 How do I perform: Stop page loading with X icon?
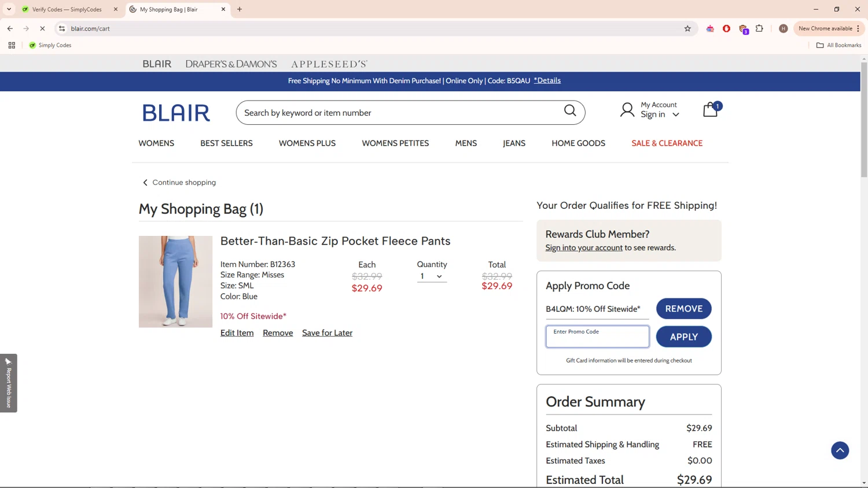(x=42, y=28)
